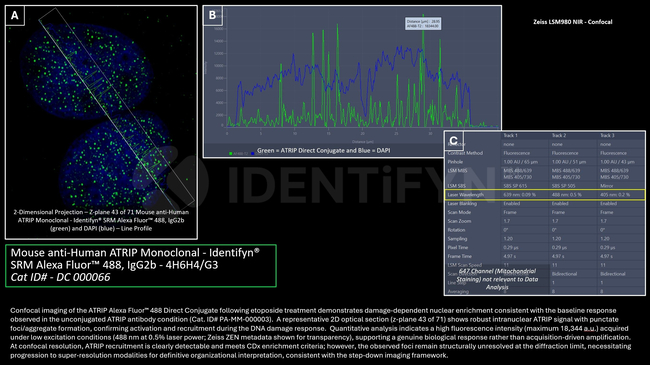Select the panel B label box
The image size is (650, 365).
click(x=212, y=15)
